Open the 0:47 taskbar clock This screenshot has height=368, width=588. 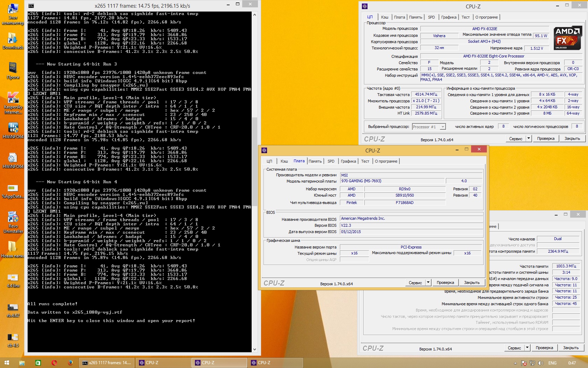(572, 363)
